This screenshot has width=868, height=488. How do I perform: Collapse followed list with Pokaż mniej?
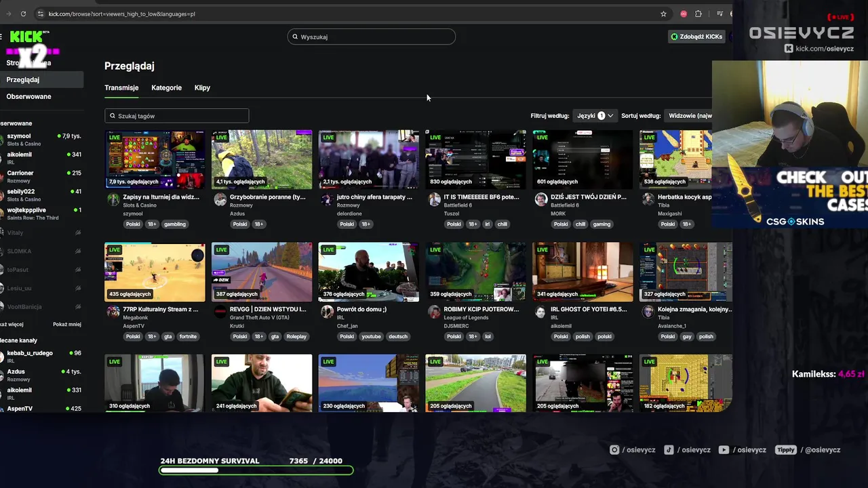click(x=67, y=324)
